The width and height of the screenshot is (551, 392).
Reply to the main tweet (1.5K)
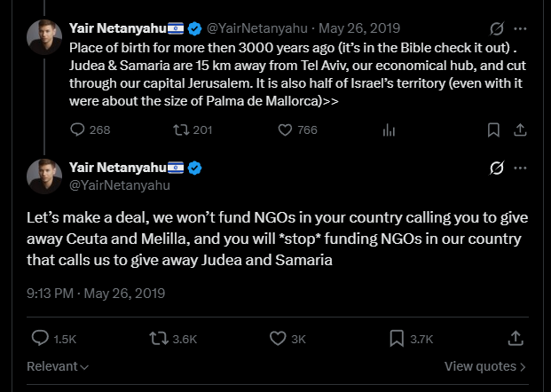point(54,339)
